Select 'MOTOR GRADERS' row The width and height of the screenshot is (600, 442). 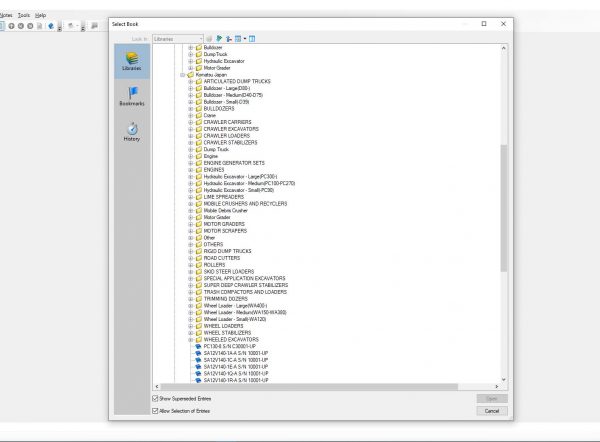224,224
